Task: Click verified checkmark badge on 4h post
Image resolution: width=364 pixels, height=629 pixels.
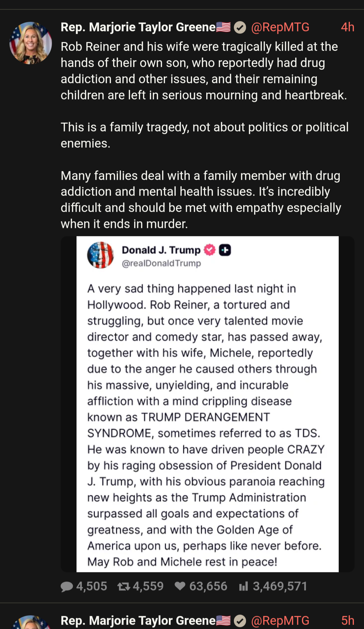Action: tap(240, 27)
